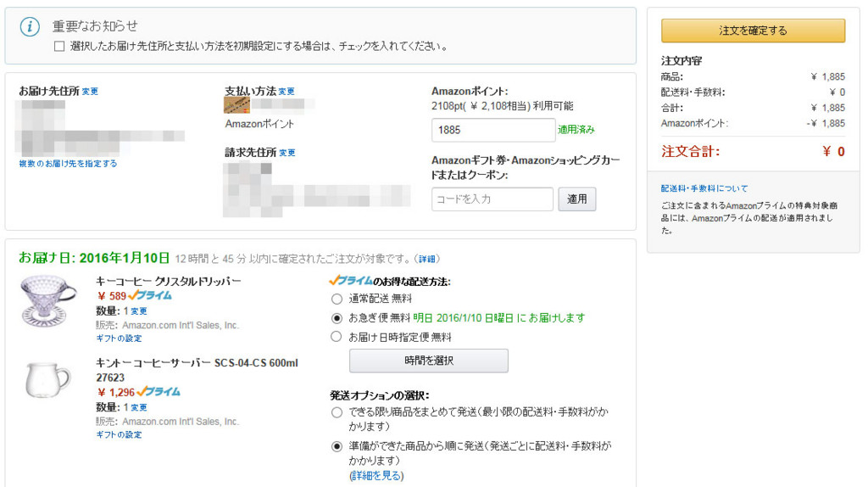Screen dimensions: 868x487
Task: Select お届け日時指定便 delivery option
Action: (336, 336)
